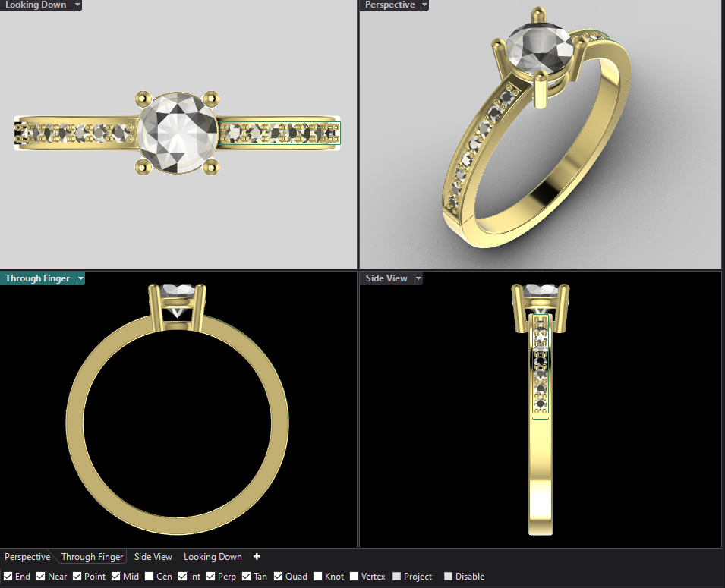Select the center diamond in Looking Down view
The image size is (725, 588).
pyautogui.click(x=178, y=133)
